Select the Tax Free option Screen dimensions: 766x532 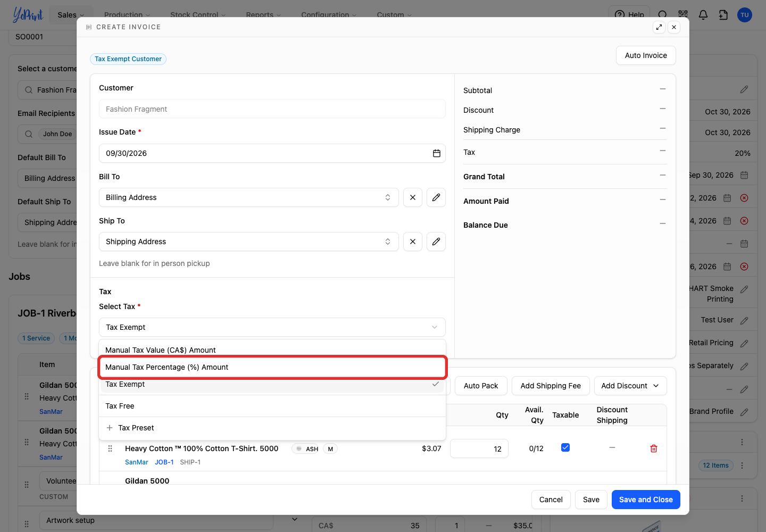tap(272, 406)
